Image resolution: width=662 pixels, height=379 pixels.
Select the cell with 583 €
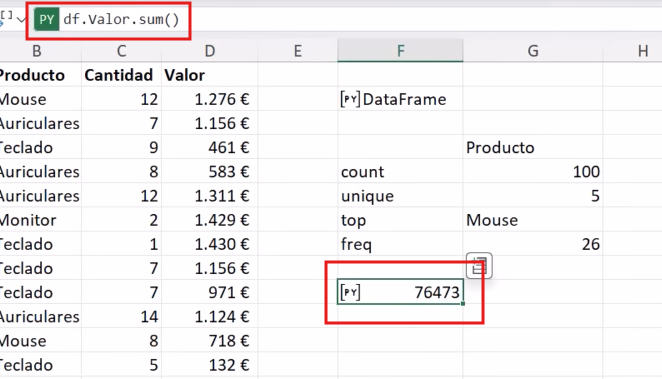point(210,172)
